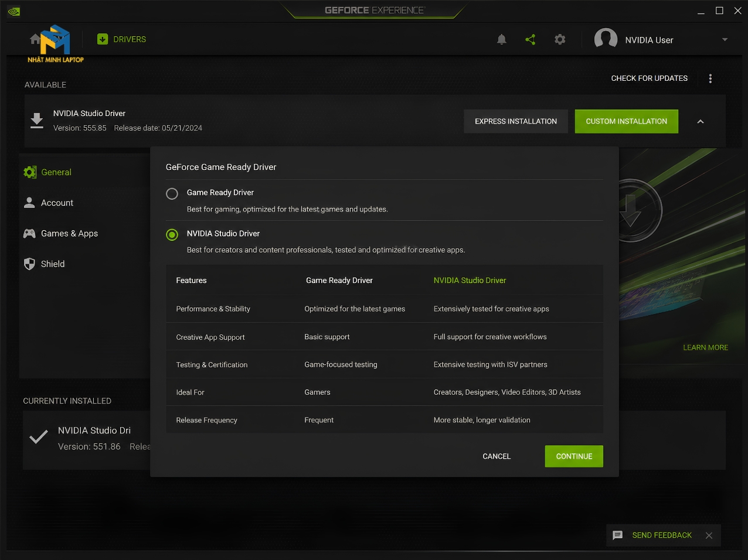This screenshot has height=560, width=748.
Task: Open the Games & Apps section
Action: [x=69, y=233]
